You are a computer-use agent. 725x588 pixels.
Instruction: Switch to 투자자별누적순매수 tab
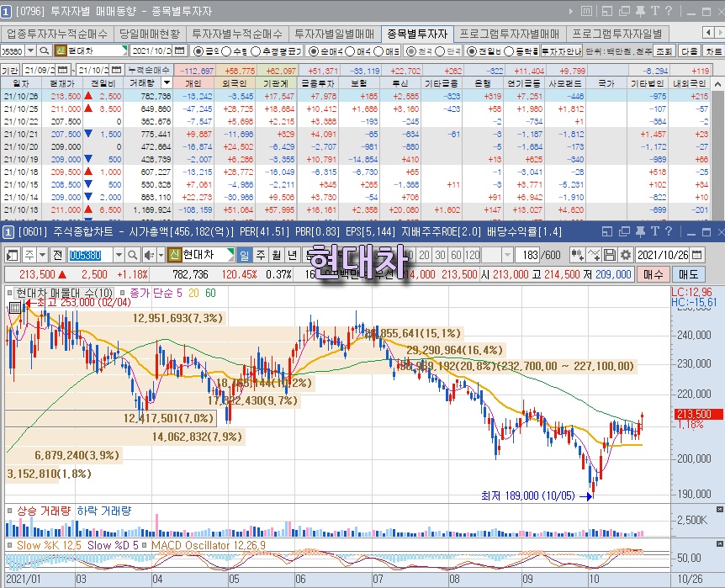237,34
